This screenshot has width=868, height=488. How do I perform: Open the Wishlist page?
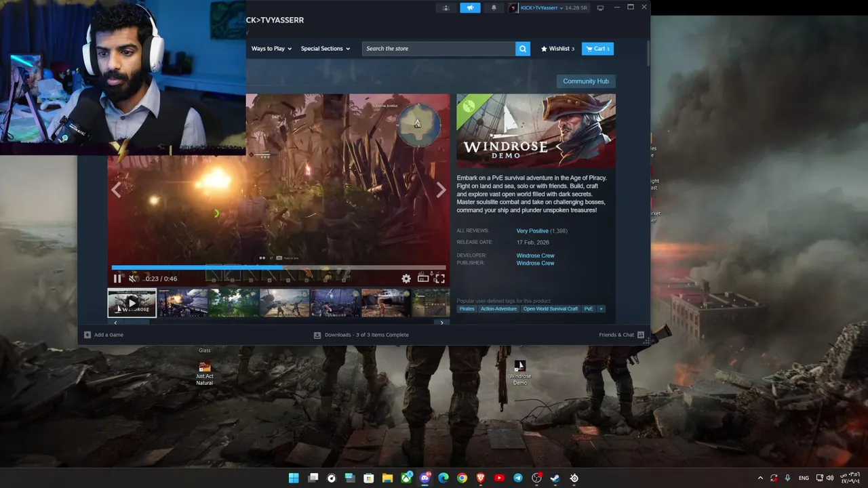(x=557, y=49)
